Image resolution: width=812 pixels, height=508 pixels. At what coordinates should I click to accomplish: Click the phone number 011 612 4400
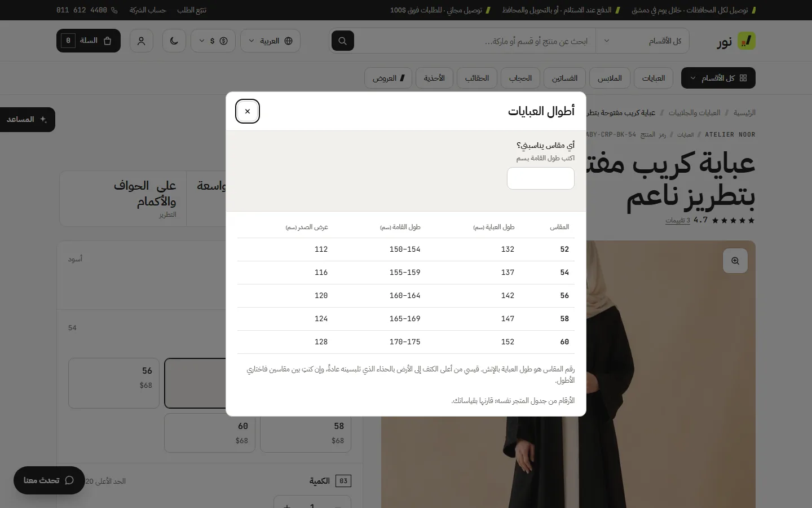point(87,10)
